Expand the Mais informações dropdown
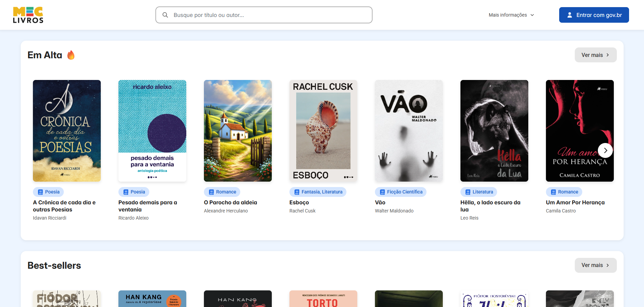Viewport: 644px width, 307px height. (511, 15)
